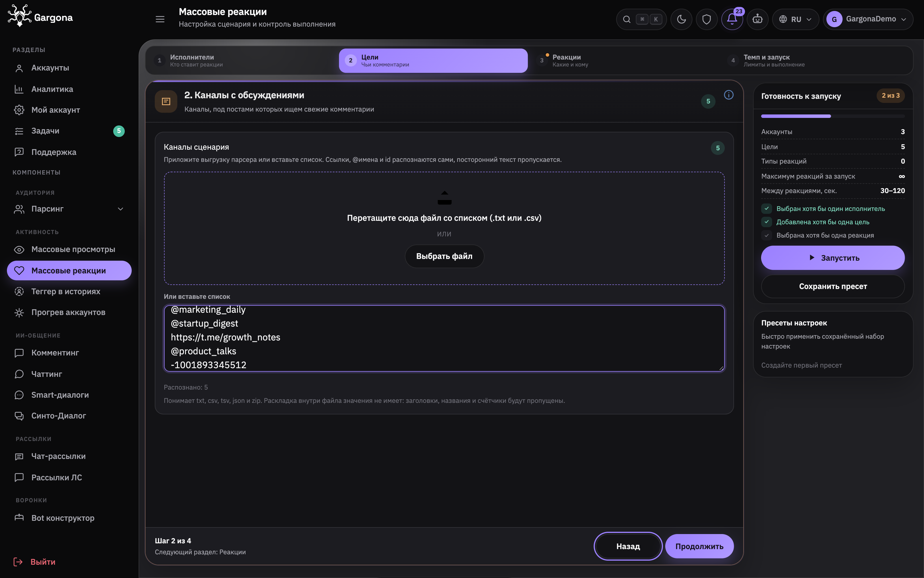The image size is (924, 578).
Task: Open Бот конструктор section
Action: coord(69,518)
